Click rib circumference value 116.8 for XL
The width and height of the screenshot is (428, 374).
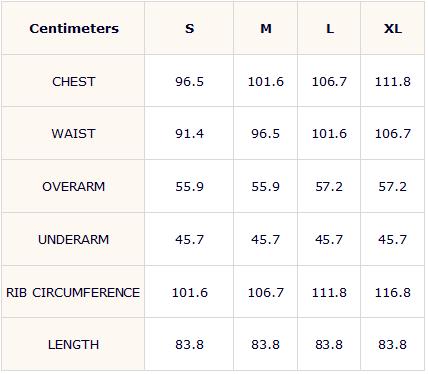(x=393, y=292)
